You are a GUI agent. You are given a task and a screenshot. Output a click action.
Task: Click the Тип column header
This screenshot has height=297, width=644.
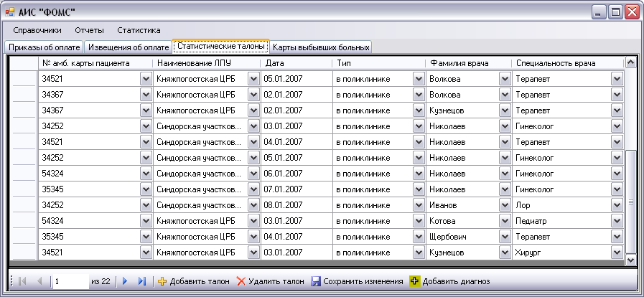[378, 63]
